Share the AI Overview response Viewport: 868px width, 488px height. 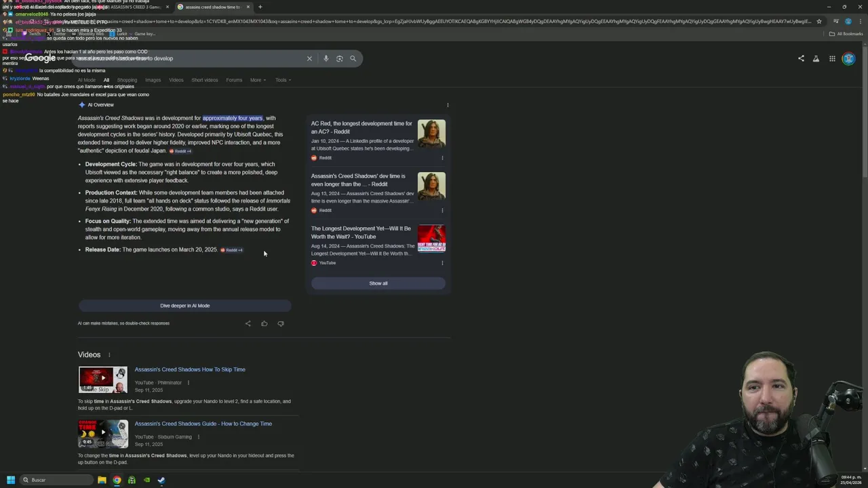248,323
